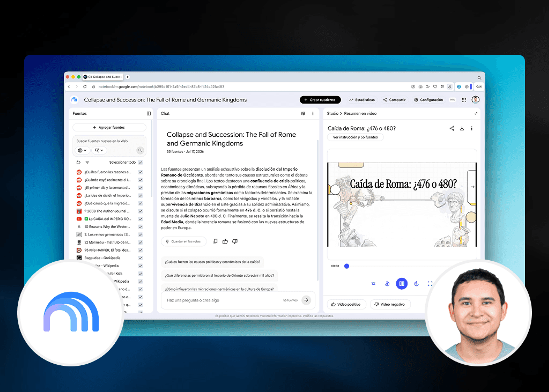Open Configuración
Image resolution: width=549 pixels, height=392 pixels.
coord(429,100)
